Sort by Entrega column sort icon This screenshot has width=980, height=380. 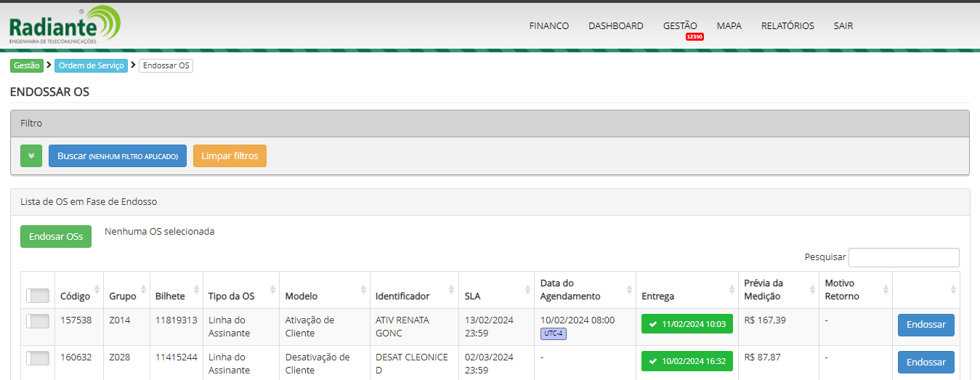point(732,289)
